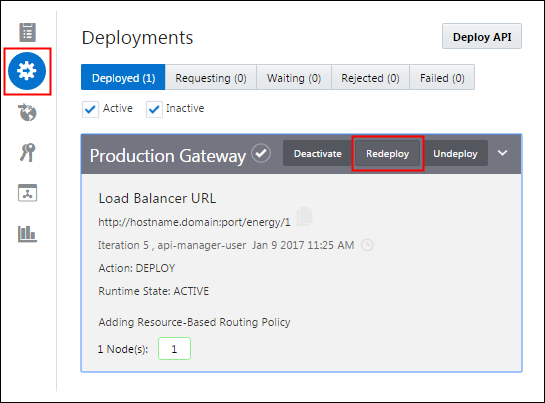Select the Deployments gear icon in sidebar
545x403 pixels.
pos(27,71)
